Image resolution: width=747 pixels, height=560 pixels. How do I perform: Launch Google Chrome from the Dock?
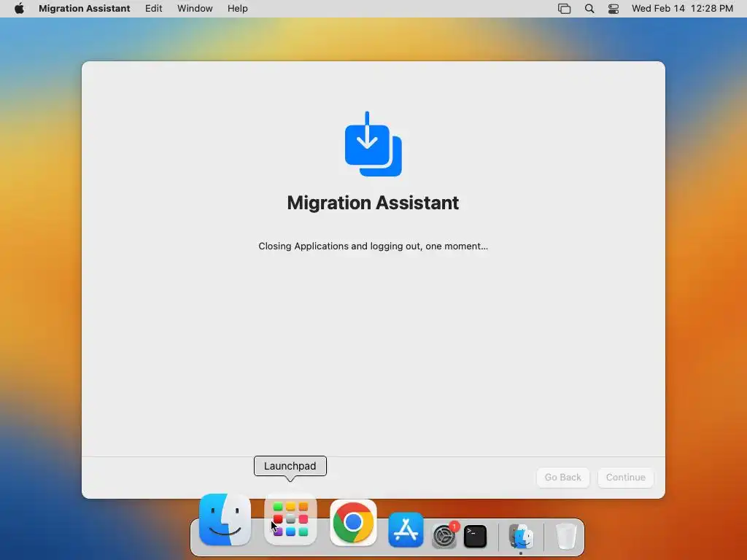(x=353, y=522)
